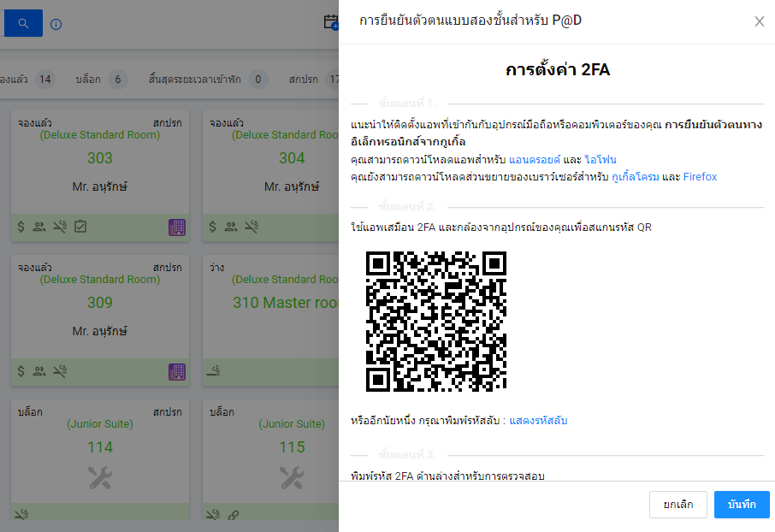Screen dimensions: 775x532
Task: Select the สิ้นสุดระยะเวลาเข้าพัก filter
Action: coord(208,79)
